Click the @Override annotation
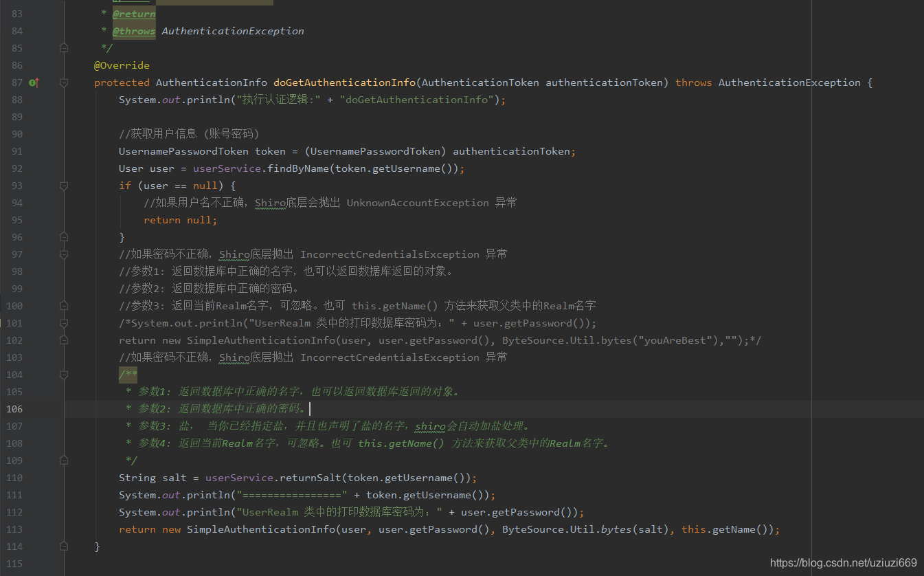 pyautogui.click(x=122, y=65)
